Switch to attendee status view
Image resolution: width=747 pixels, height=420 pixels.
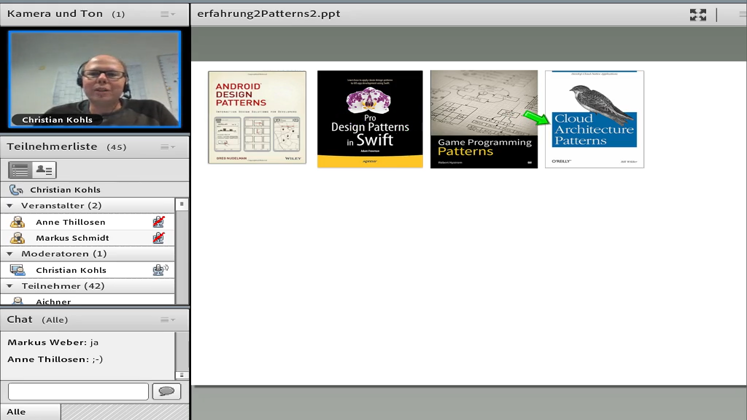(x=44, y=171)
